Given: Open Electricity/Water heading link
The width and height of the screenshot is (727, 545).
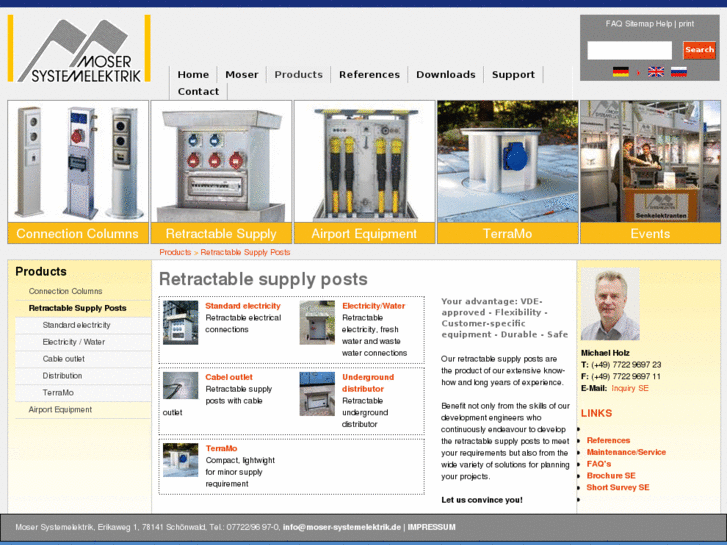Looking at the screenshot, I should (x=374, y=306).
